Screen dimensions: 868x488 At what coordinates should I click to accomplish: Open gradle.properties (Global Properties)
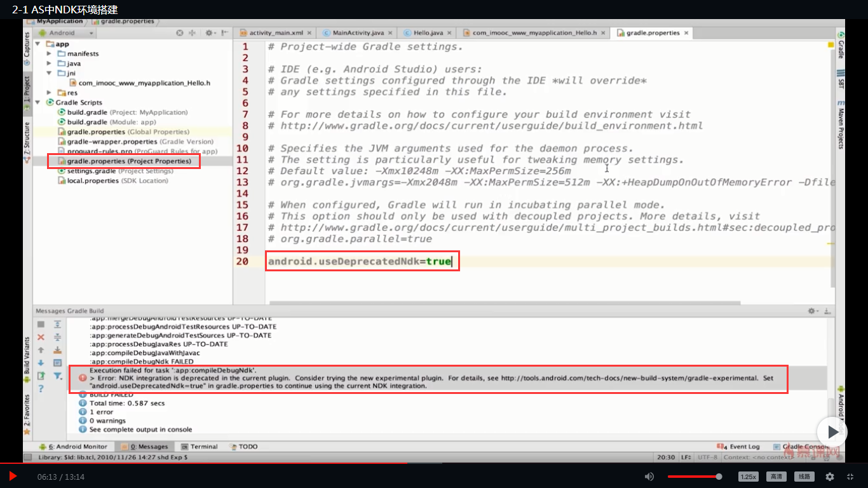123,132
